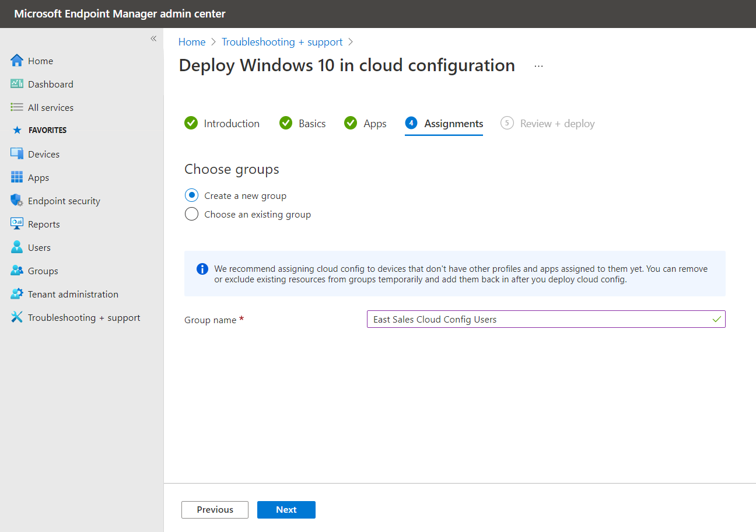Click the step 5 number circle

(507, 123)
